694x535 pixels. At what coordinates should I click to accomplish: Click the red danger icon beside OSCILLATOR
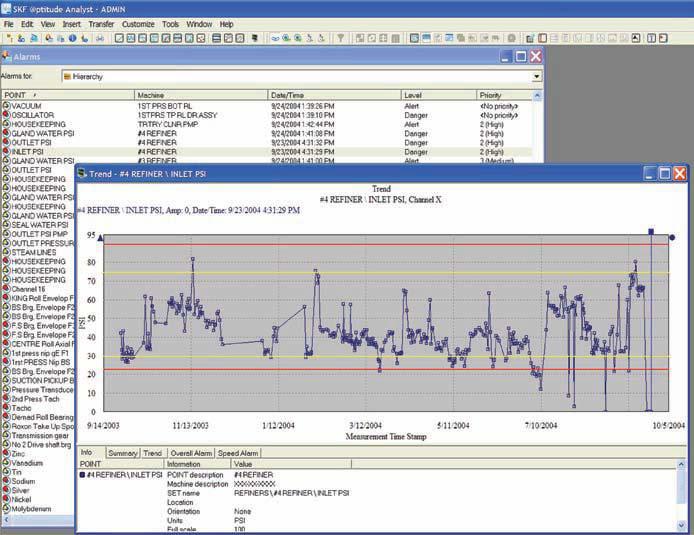click(6, 115)
